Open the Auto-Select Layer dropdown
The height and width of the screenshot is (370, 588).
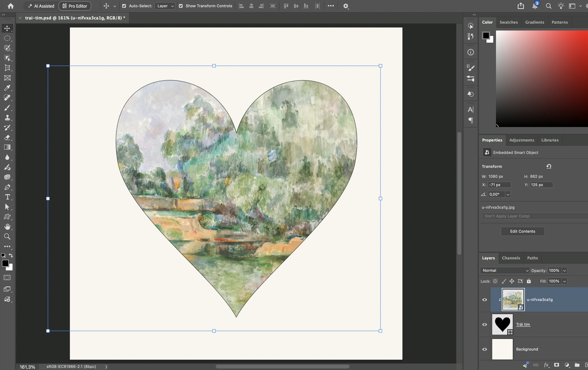pos(165,6)
